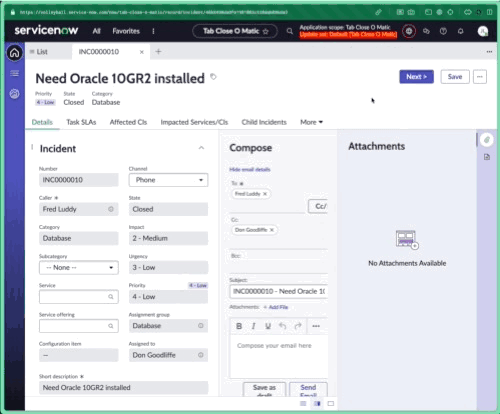The image size is (500, 414).
Task: Select the two-column layout icon
Action: click(317, 404)
